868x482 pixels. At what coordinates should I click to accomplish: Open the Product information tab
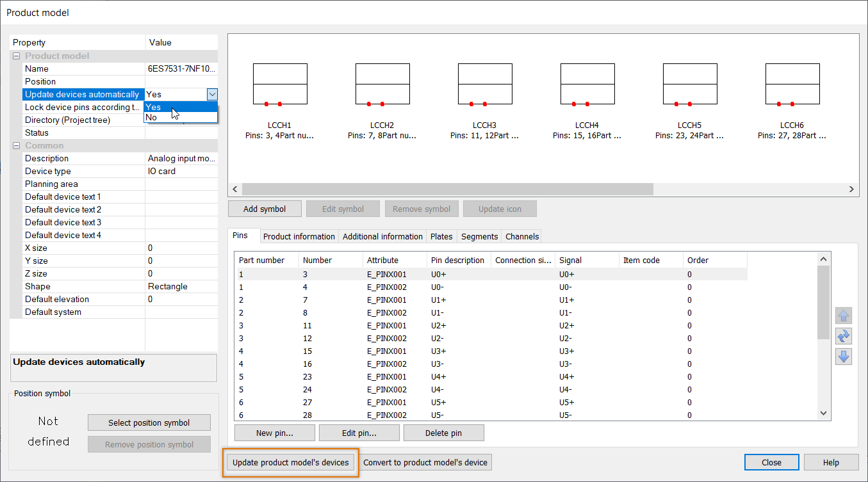pyautogui.click(x=299, y=237)
